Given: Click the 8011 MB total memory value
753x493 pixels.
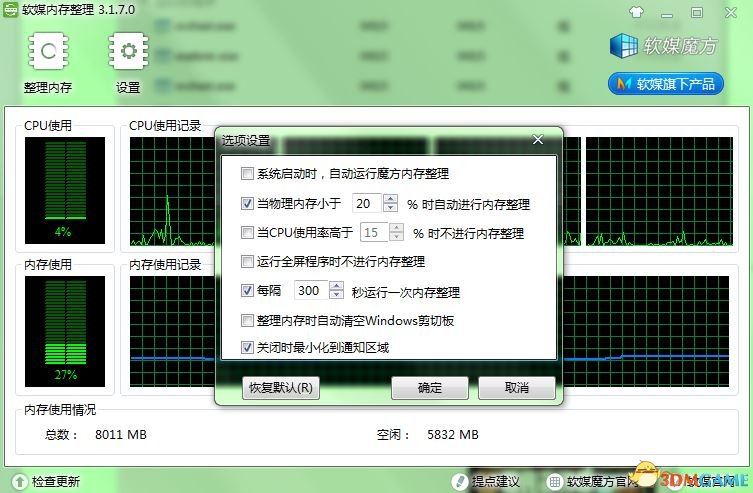Looking at the screenshot, I should (121, 434).
